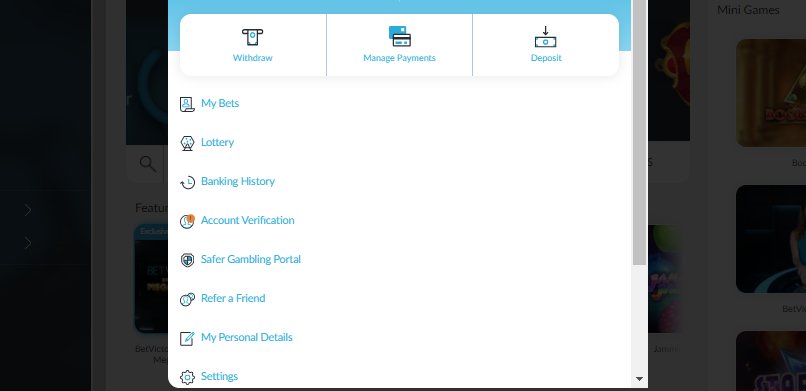Select the Account Verification text link
The width and height of the screenshot is (806, 391).
point(248,220)
